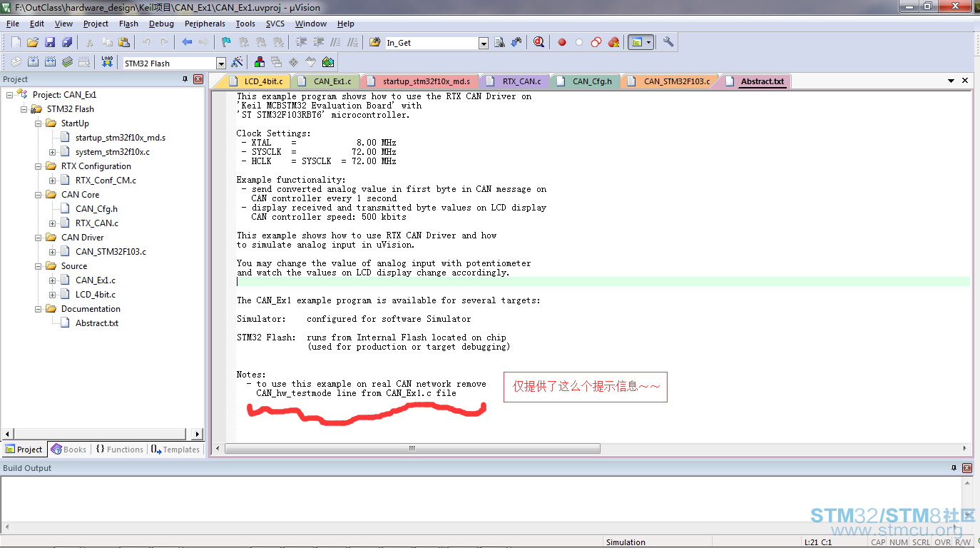The width and height of the screenshot is (980, 548).
Task: Toggle the Build Output panel pin
Action: [954, 468]
